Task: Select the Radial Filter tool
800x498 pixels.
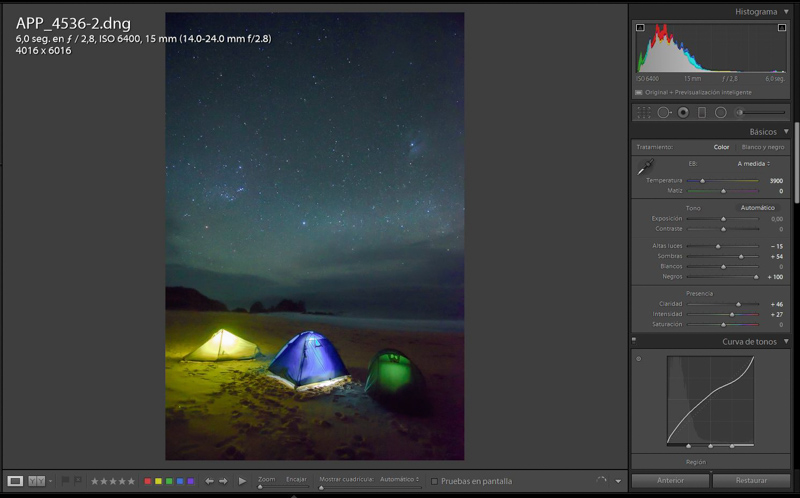Action: 720,113
